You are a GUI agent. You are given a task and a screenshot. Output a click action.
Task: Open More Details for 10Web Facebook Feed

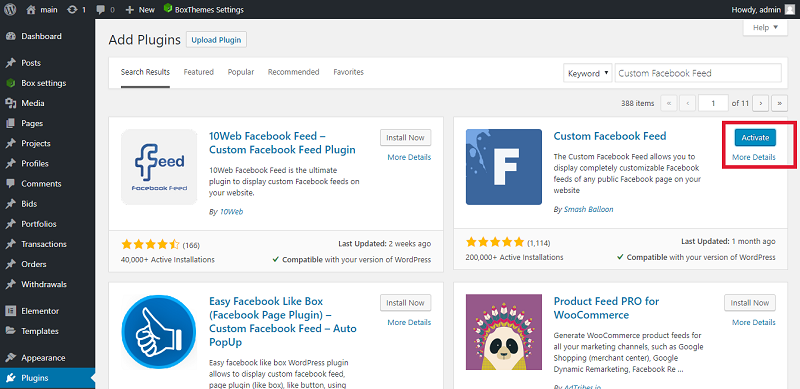[x=409, y=157]
